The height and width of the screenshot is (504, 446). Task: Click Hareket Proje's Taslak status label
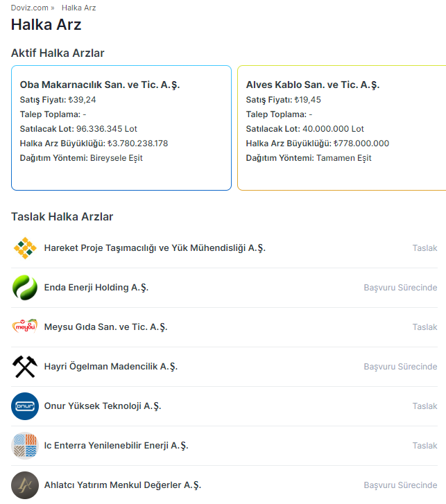(424, 248)
